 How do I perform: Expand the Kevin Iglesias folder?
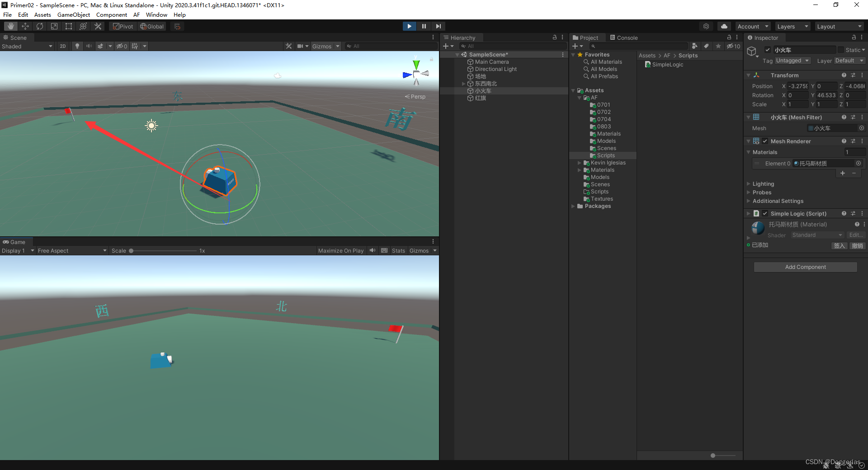coord(580,163)
